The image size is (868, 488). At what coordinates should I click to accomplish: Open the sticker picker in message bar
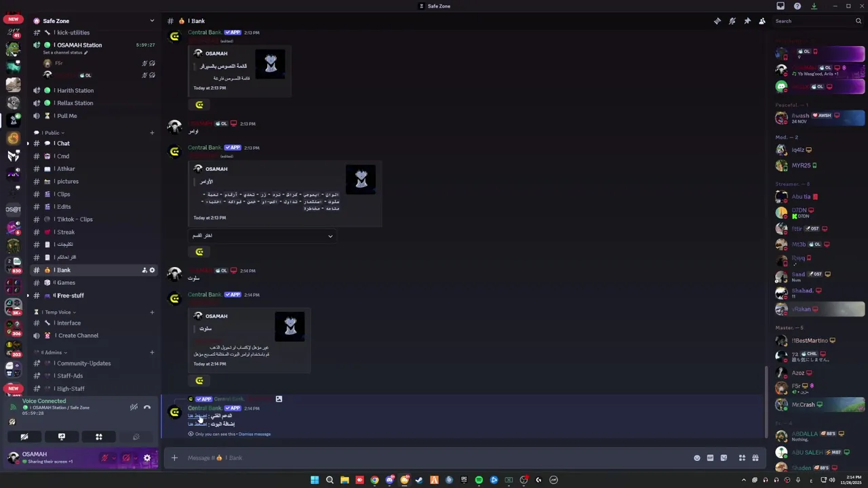(724, 458)
